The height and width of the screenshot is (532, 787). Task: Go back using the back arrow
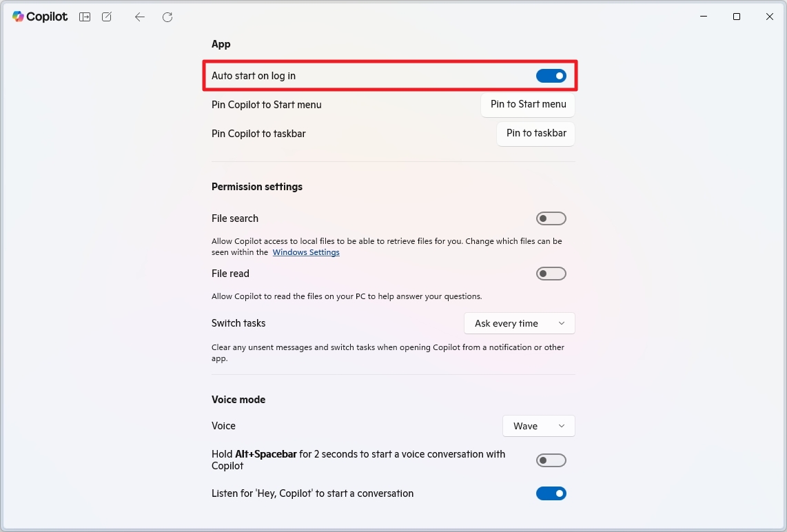[x=140, y=17]
